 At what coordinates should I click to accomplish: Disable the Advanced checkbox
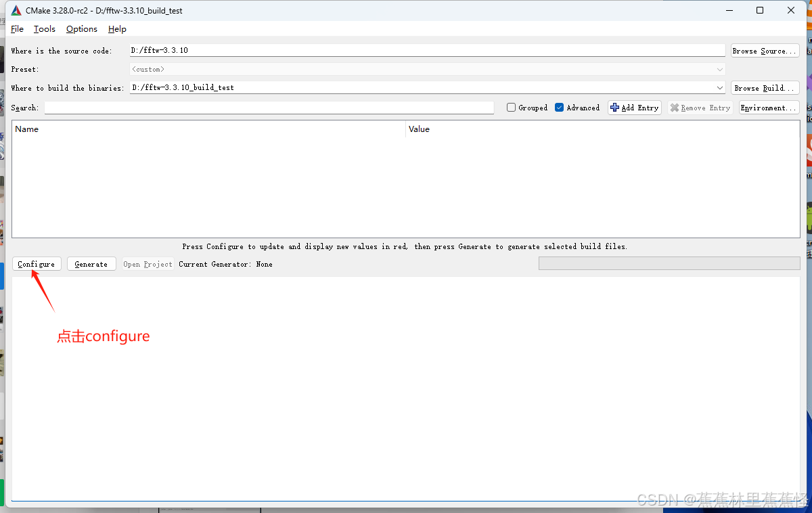pyautogui.click(x=559, y=107)
